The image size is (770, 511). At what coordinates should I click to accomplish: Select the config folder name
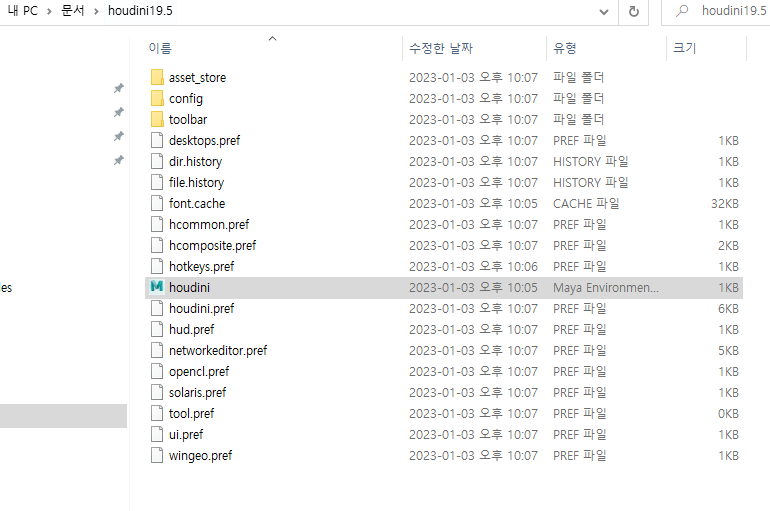click(x=186, y=99)
